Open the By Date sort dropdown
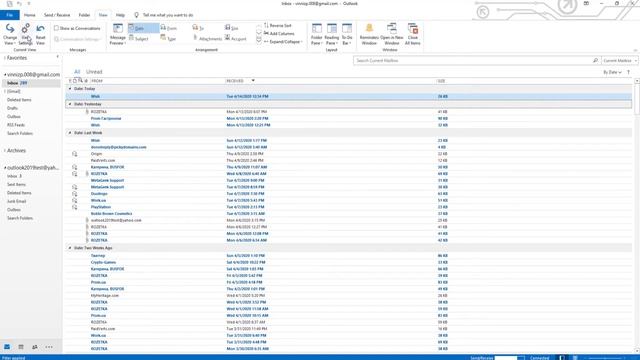The image size is (640, 360). tap(612, 72)
